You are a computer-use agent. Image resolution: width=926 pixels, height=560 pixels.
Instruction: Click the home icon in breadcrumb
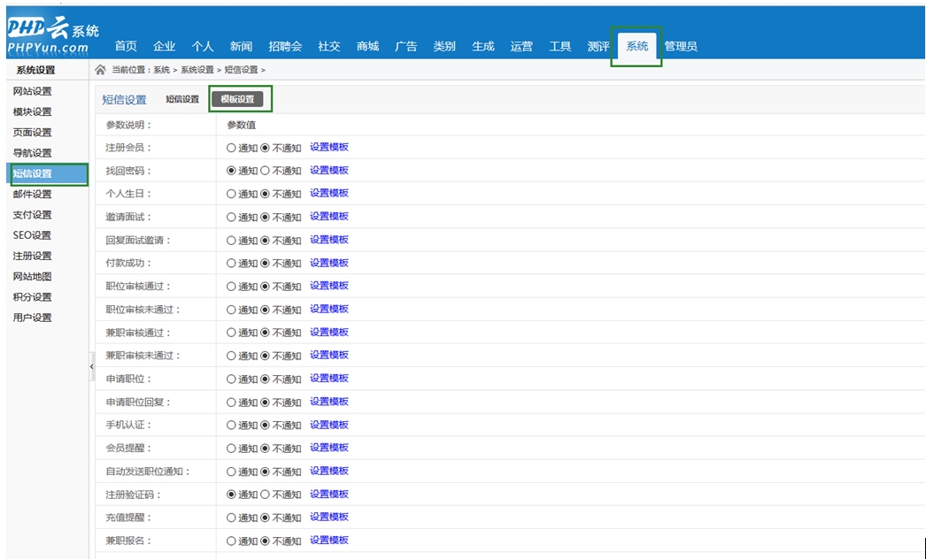click(101, 70)
